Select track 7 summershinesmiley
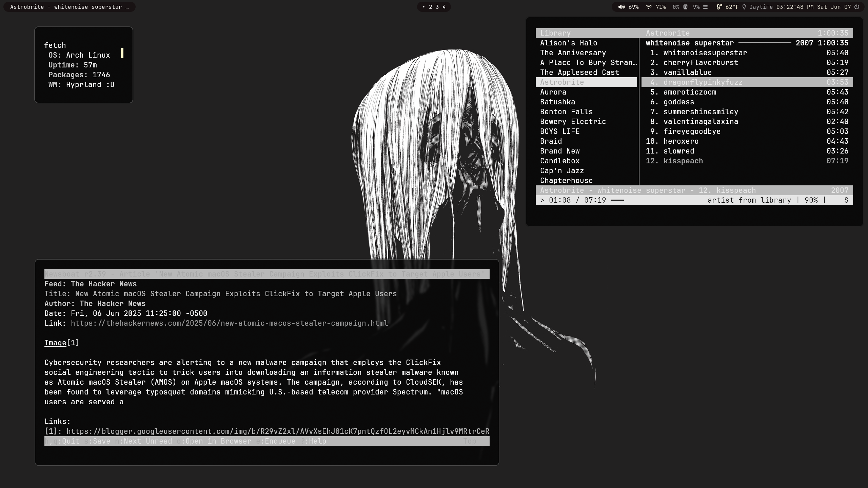Viewport: 868px width, 488px height. pos(747,112)
